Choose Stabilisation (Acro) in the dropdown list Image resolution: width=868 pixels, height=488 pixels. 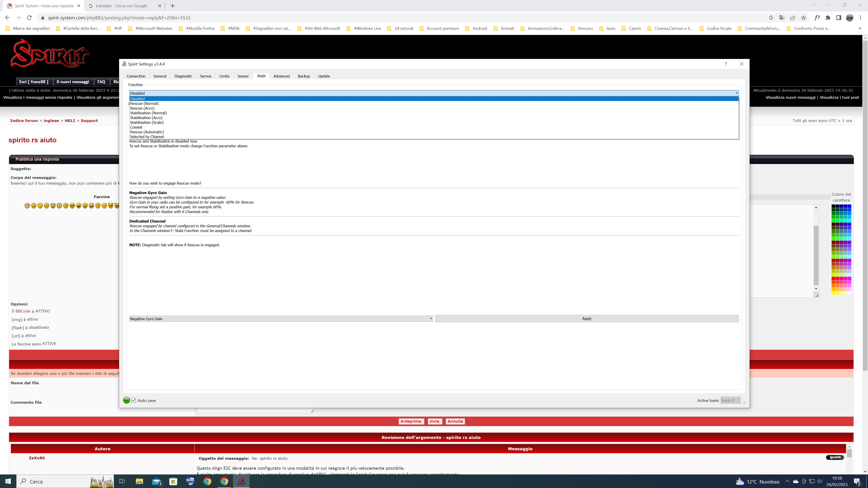click(146, 117)
